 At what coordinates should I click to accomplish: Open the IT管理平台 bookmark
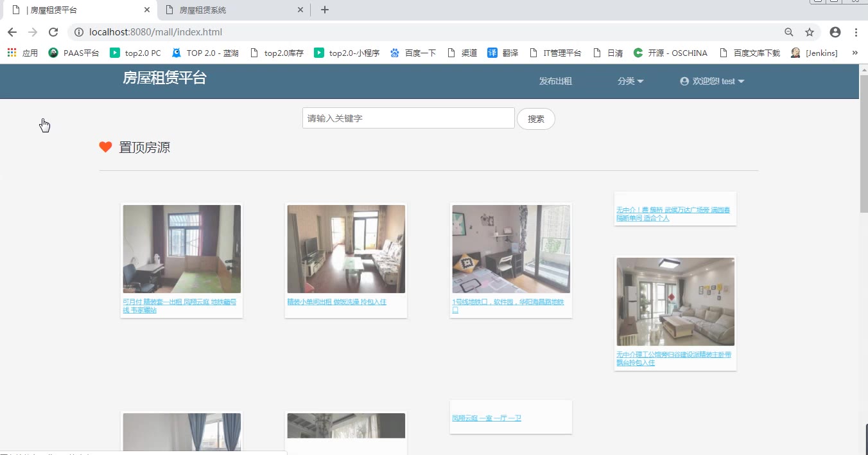(x=555, y=53)
